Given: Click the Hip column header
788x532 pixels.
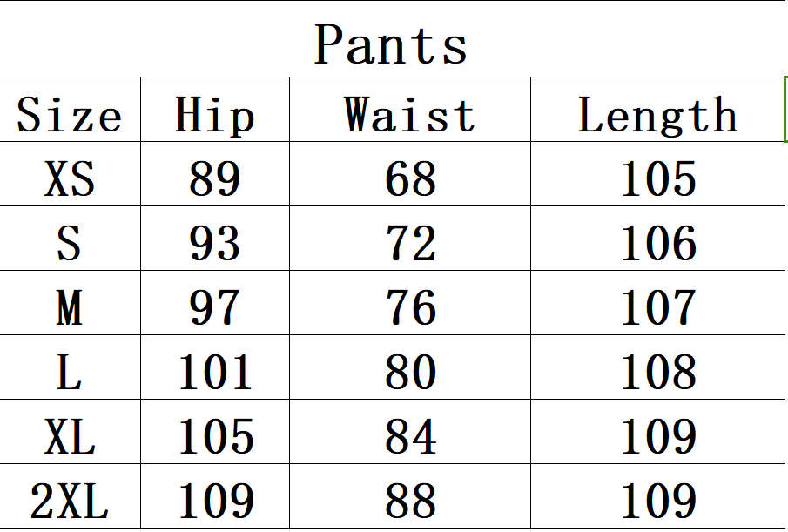Looking at the screenshot, I should pos(214,115).
